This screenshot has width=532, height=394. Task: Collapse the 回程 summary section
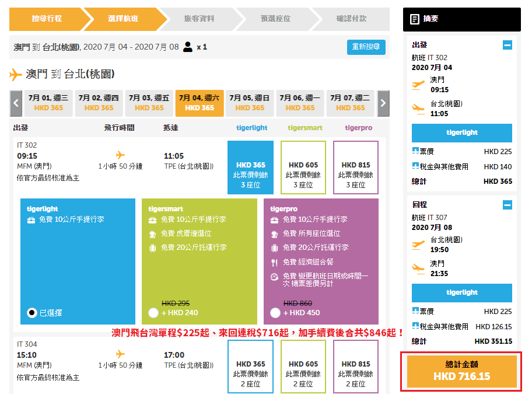[x=508, y=205]
